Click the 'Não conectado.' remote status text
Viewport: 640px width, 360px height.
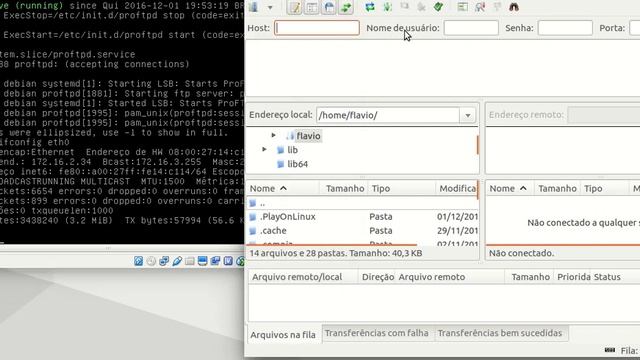(x=521, y=253)
